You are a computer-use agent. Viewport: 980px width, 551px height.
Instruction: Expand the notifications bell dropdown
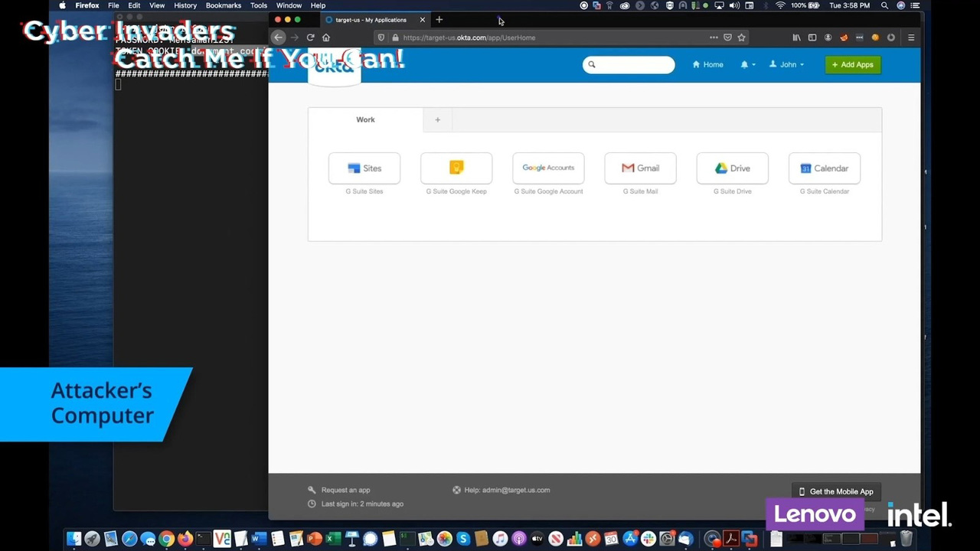tap(747, 65)
